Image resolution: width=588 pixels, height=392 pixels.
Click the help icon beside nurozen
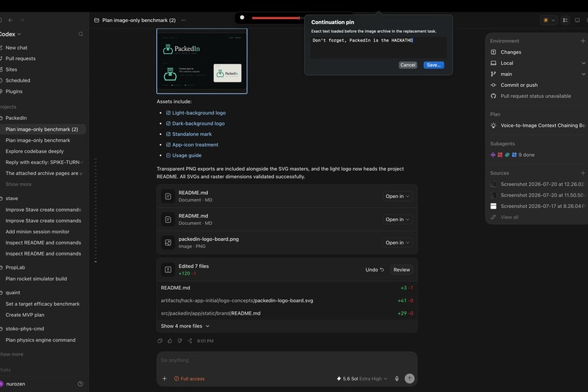[80, 384]
